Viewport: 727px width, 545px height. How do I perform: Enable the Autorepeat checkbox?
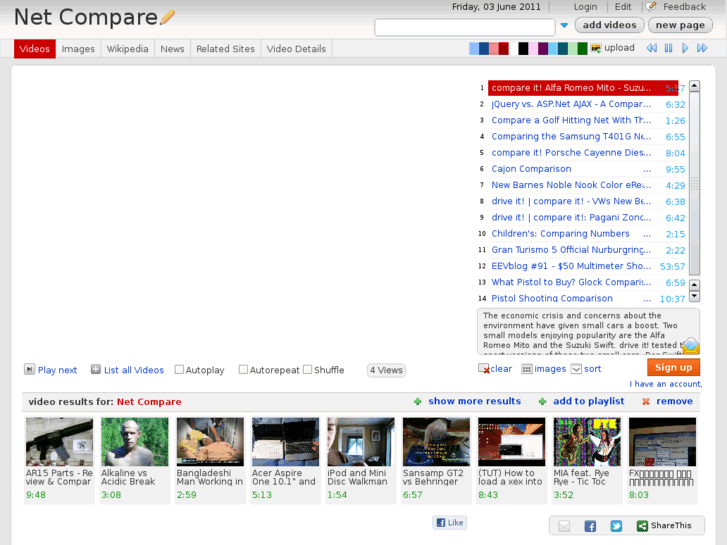[243, 370]
